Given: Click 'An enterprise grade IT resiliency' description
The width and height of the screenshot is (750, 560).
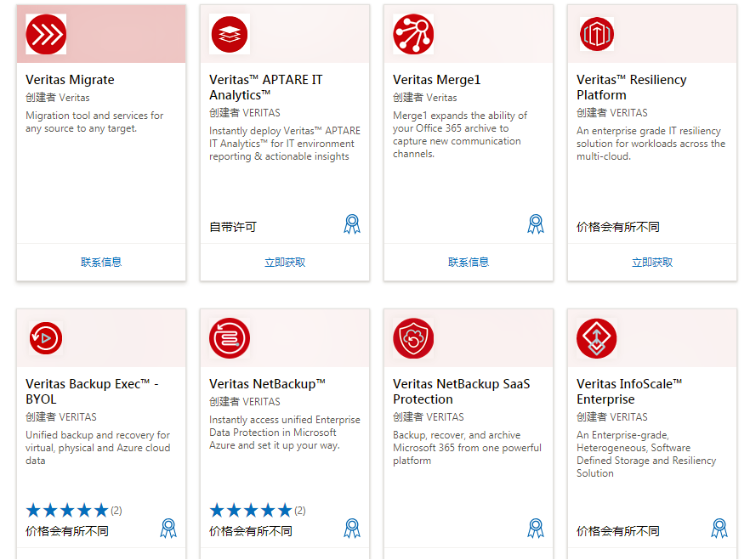Looking at the screenshot, I should point(651,144).
